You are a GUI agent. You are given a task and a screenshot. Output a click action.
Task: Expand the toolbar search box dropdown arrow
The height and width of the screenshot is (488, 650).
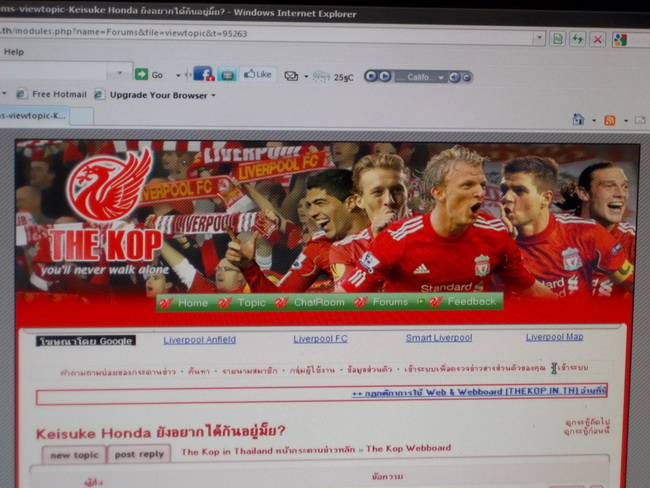119,73
